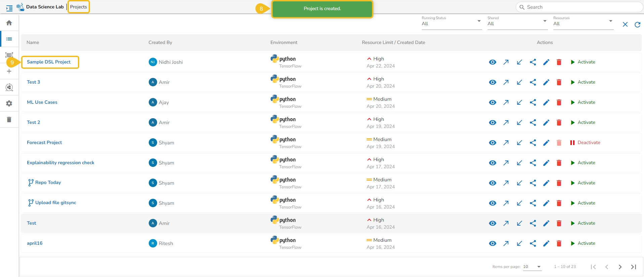Click the refresh icon near the filters
The image size is (644, 277).
point(637,25)
